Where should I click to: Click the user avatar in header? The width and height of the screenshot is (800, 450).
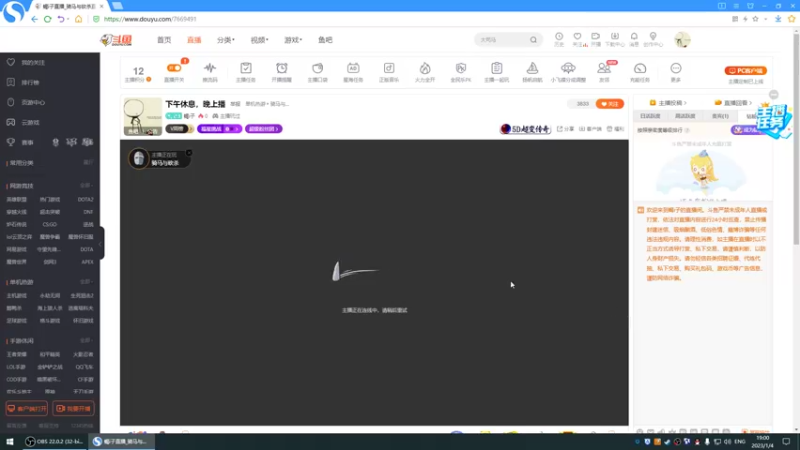click(x=682, y=40)
